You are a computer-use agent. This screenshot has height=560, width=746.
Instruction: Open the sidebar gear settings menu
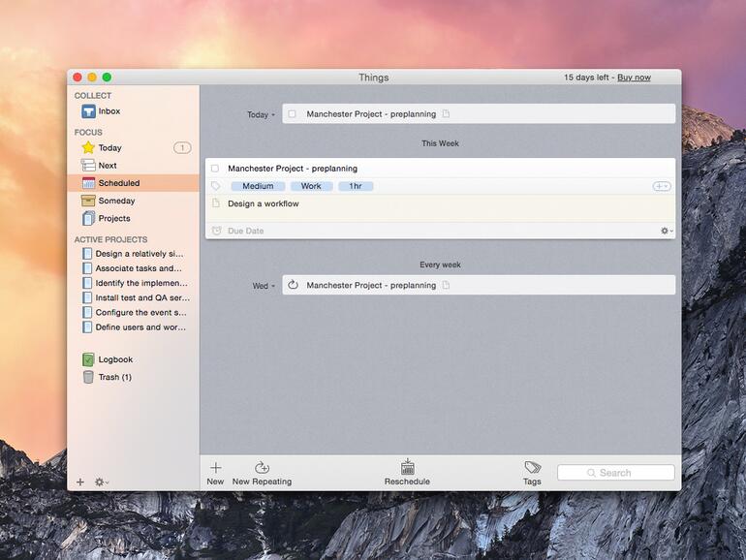click(x=101, y=482)
